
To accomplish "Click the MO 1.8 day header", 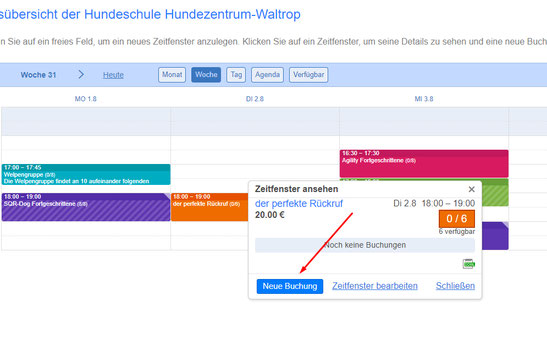I will point(85,99).
